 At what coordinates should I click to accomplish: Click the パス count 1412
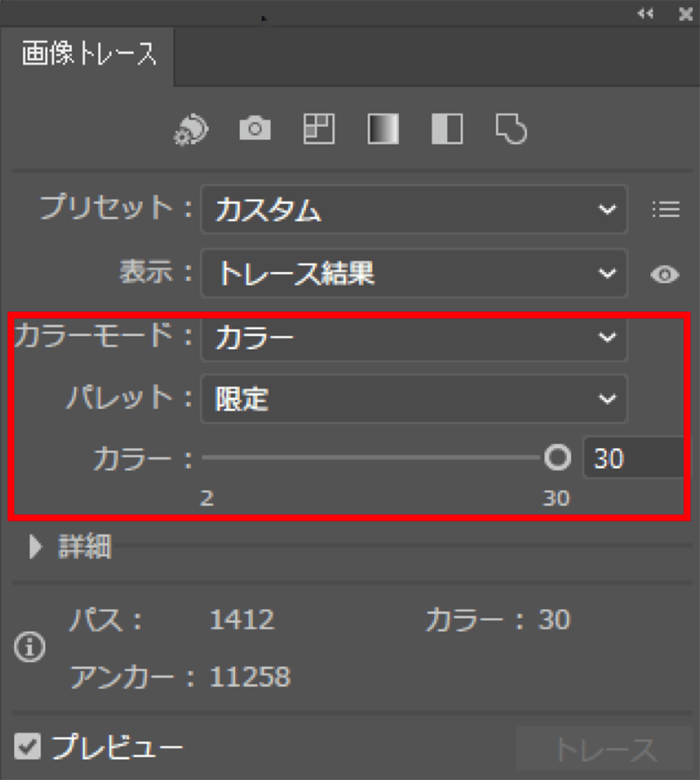pyautogui.click(x=242, y=620)
